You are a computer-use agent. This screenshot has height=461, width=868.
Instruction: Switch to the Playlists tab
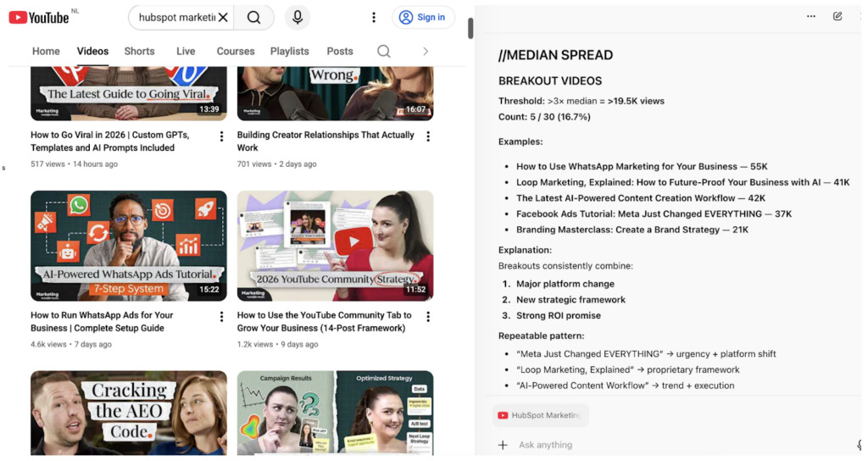[x=289, y=52]
